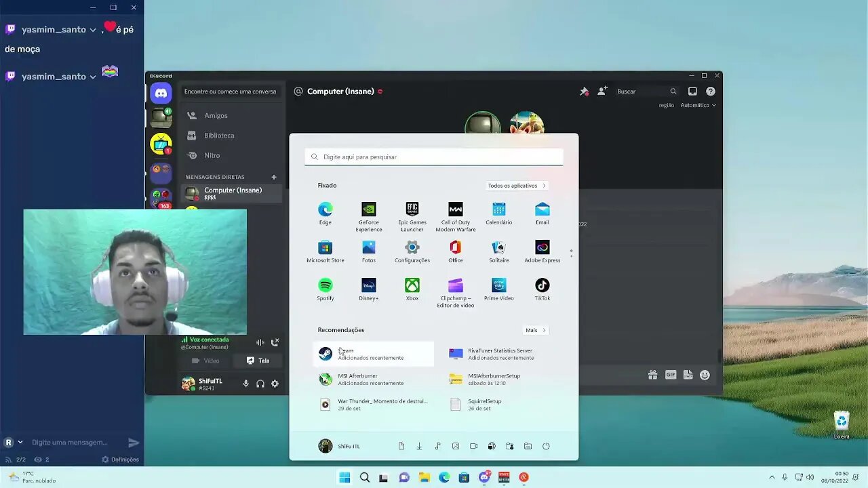Open recommended Steam entry
The image size is (868, 488).
pos(374,354)
